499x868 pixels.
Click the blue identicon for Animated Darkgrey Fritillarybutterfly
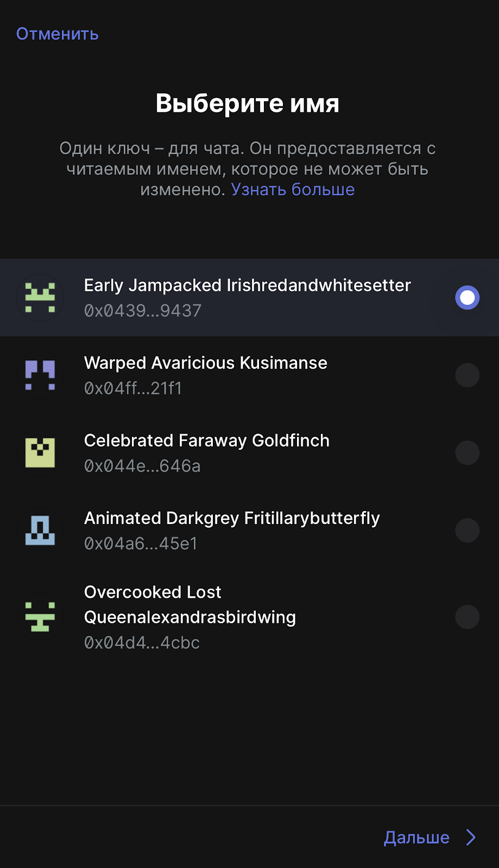point(40,531)
